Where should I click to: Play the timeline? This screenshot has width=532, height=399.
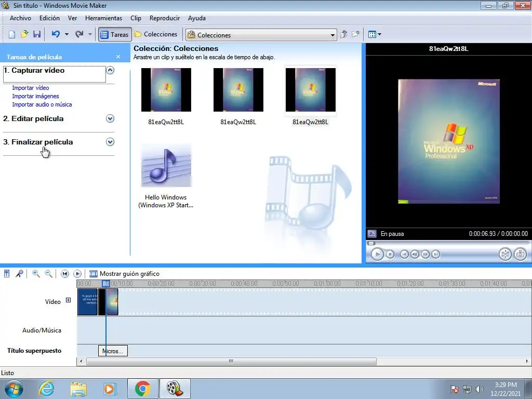[77, 274]
